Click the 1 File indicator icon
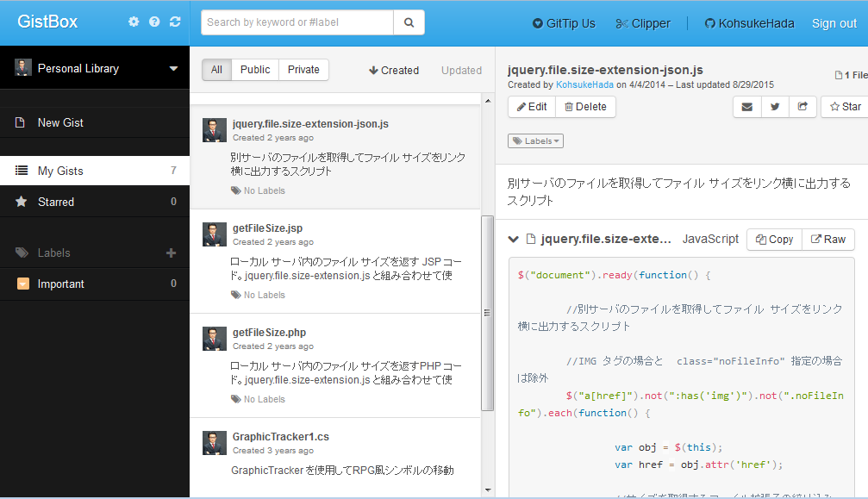Screen dimensions: 868x499 point(838,75)
